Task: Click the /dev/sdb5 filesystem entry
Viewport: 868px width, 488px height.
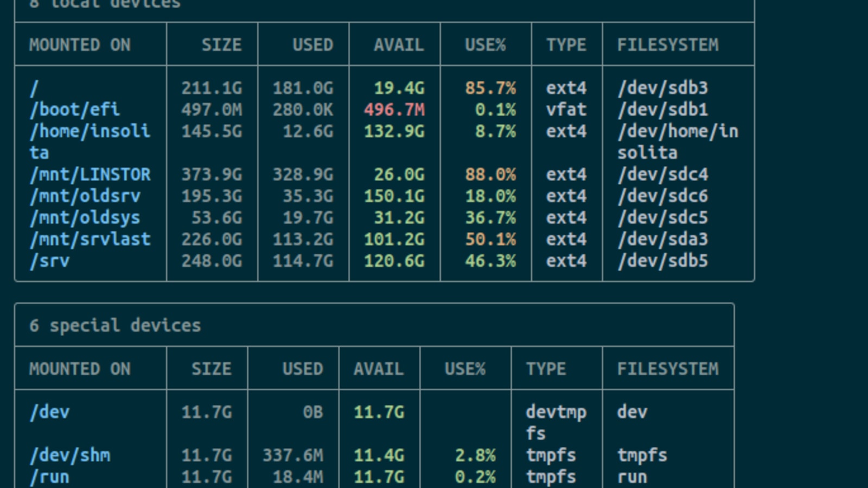Action: (663, 261)
